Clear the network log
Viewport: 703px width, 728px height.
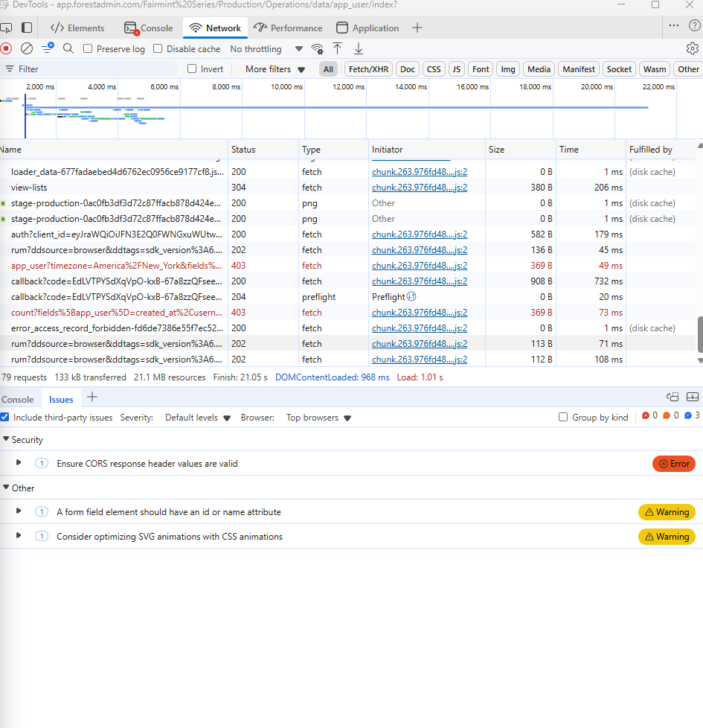click(27, 48)
